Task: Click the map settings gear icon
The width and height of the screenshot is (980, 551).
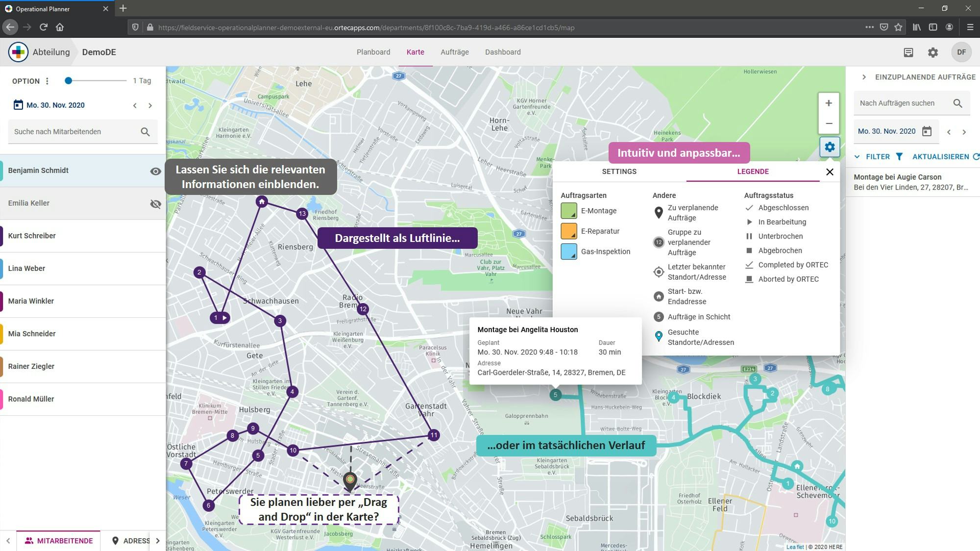Action: pyautogui.click(x=829, y=147)
